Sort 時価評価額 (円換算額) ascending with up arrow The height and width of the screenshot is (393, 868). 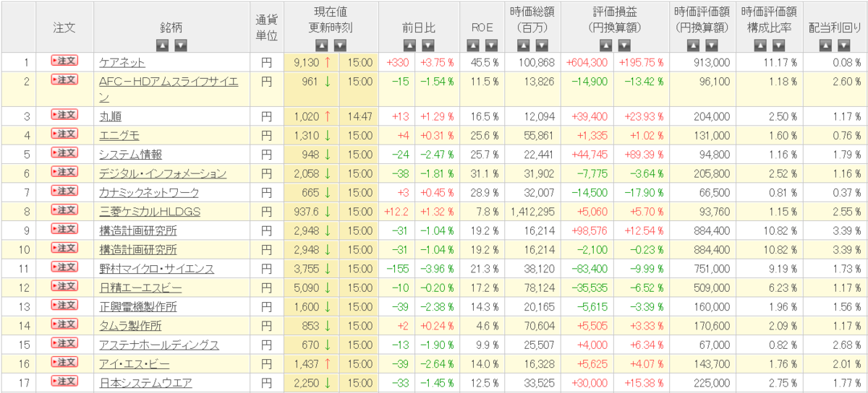[x=693, y=45]
